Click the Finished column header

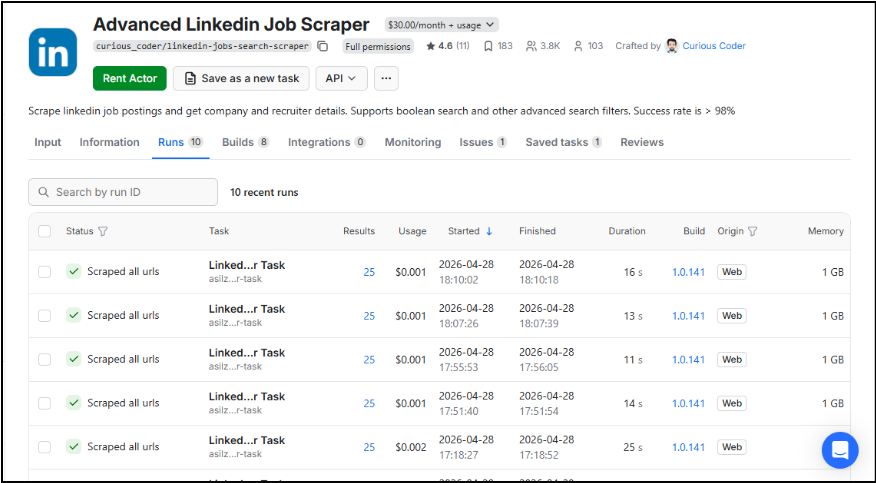pos(537,231)
